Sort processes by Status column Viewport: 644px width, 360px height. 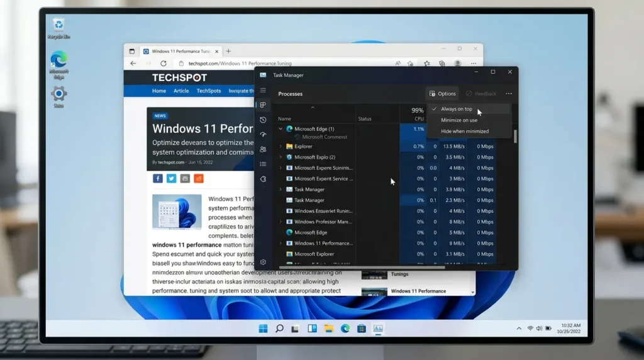point(365,119)
